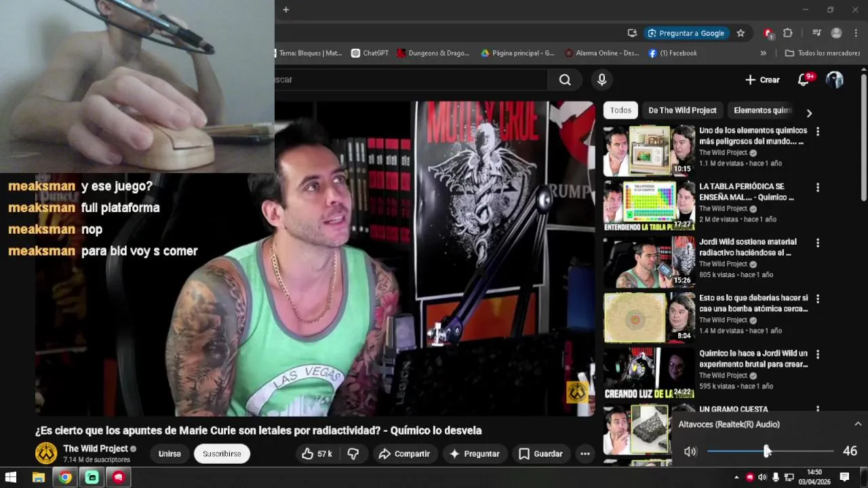Click the channel watermark in video corner
868x488 pixels.
pyautogui.click(x=577, y=392)
